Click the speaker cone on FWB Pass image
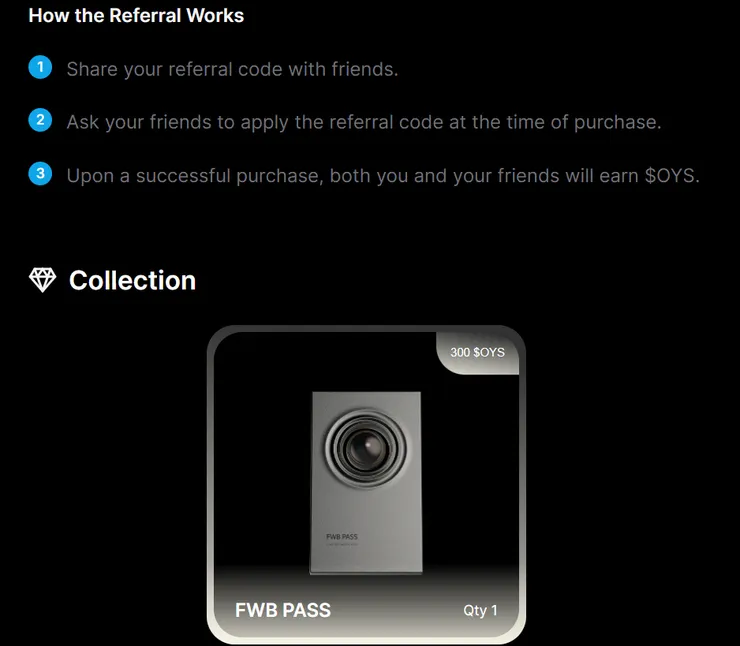The height and width of the screenshot is (646, 740). pyautogui.click(x=366, y=448)
